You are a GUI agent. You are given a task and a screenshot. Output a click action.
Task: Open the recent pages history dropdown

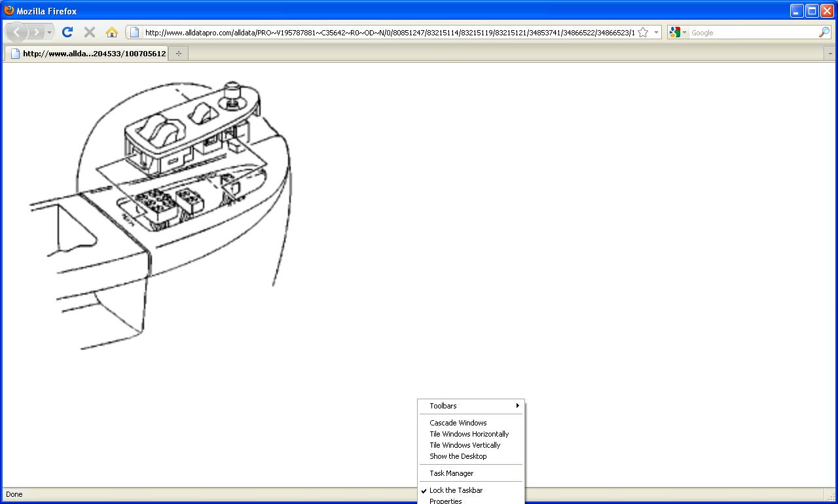[49, 32]
